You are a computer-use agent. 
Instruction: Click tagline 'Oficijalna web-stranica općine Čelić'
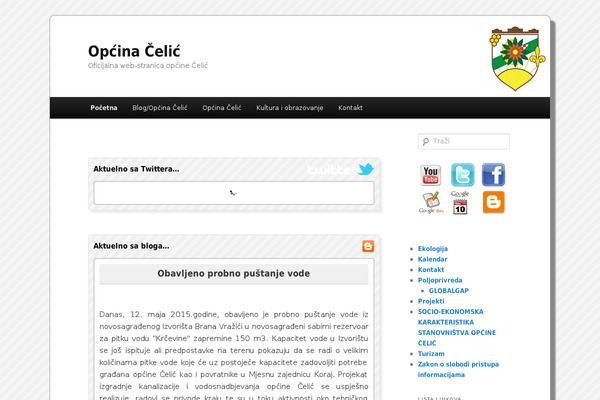148,65
